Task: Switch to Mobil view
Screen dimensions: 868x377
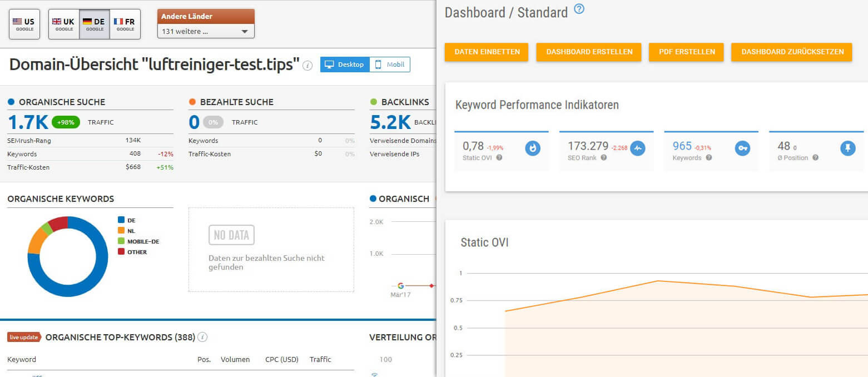Action: (390, 65)
